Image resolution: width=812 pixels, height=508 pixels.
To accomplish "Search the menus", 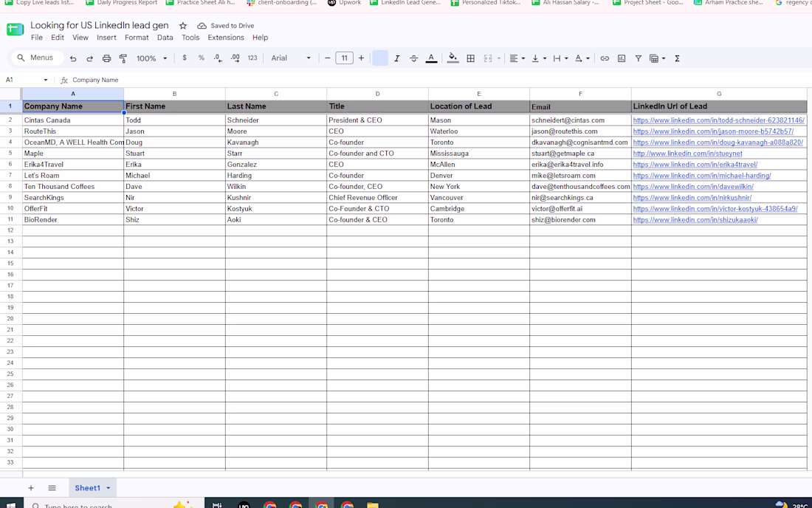I will click(x=37, y=58).
